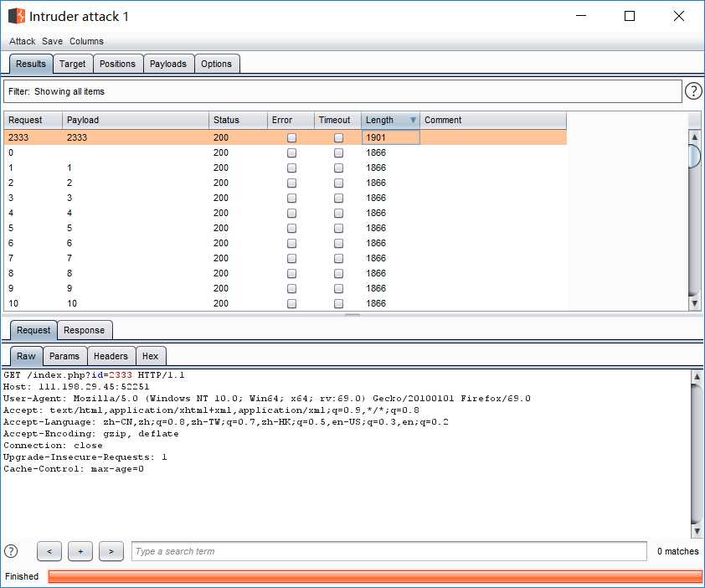The height and width of the screenshot is (588, 705).
Task: Toggle Timeout checkbox for request 1
Action: pyautogui.click(x=338, y=168)
